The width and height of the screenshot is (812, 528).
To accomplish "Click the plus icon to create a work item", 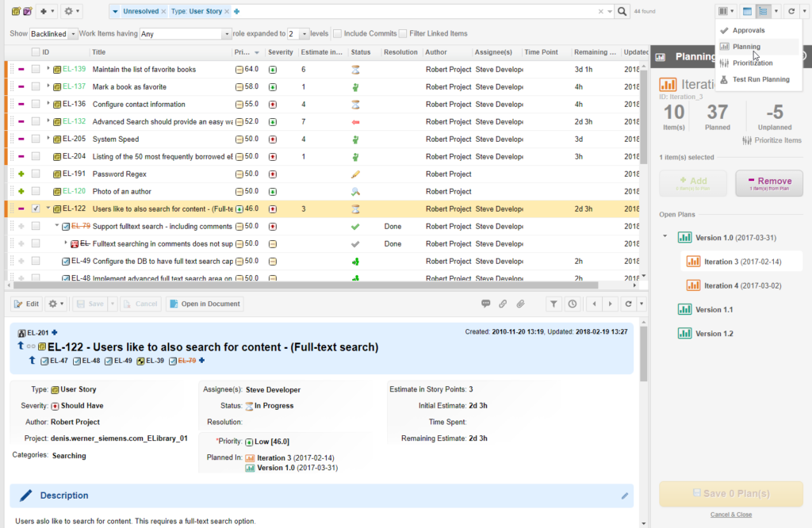I will tap(45, 12).
